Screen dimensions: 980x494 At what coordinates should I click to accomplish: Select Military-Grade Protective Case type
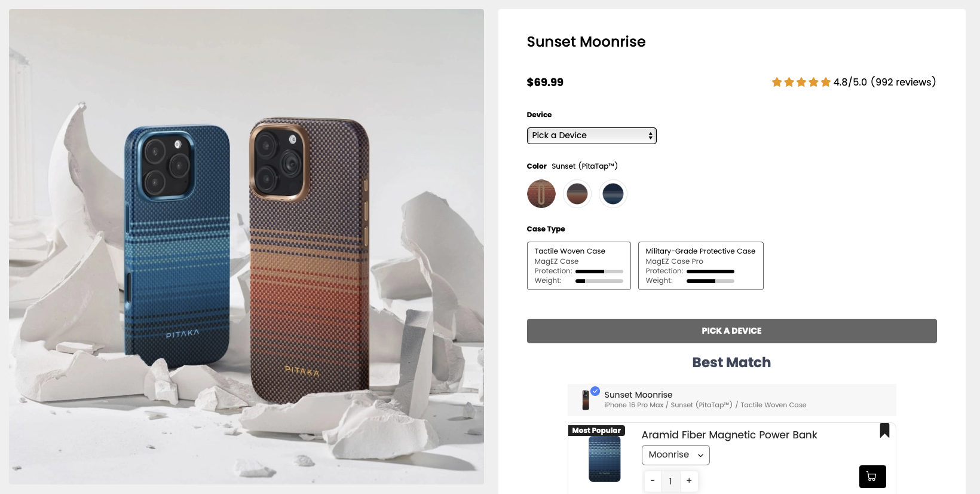pos(701,266)
